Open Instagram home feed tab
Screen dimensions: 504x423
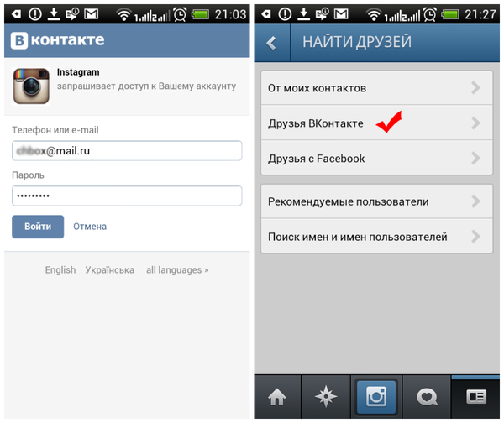pos(277,397)
